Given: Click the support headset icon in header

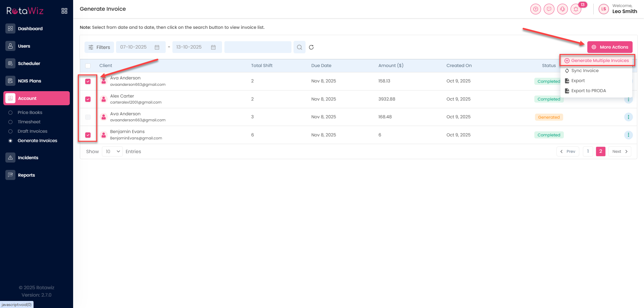Looking at the screenshot, I should [x=562, y=9].
